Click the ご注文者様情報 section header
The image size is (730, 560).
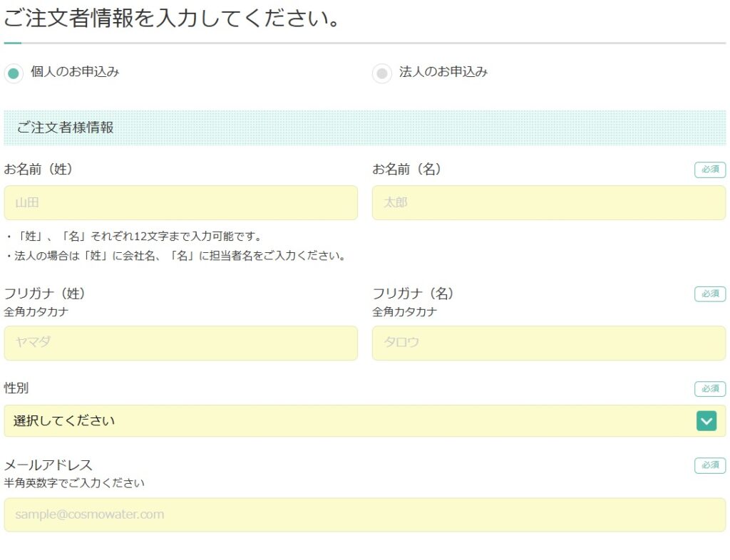coord(66,128)
